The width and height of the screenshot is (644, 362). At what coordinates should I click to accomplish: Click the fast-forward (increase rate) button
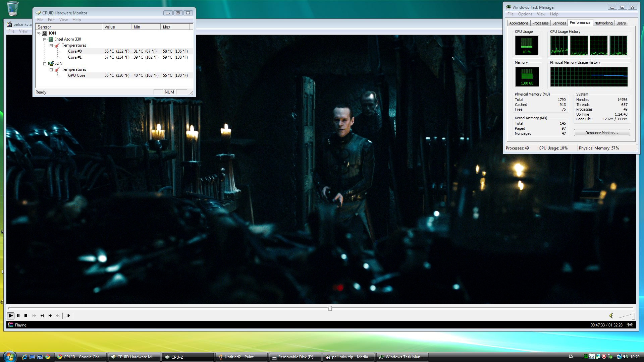click(50, 315)
